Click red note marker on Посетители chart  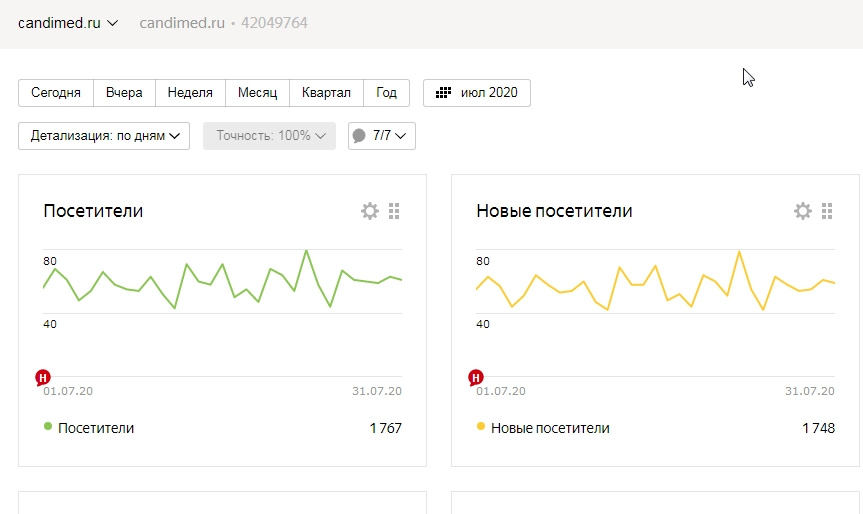point(43,378)
